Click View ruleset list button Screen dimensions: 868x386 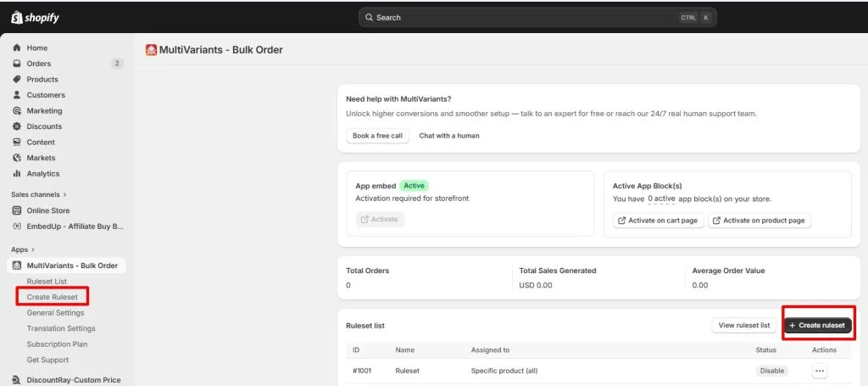(744, 326)
